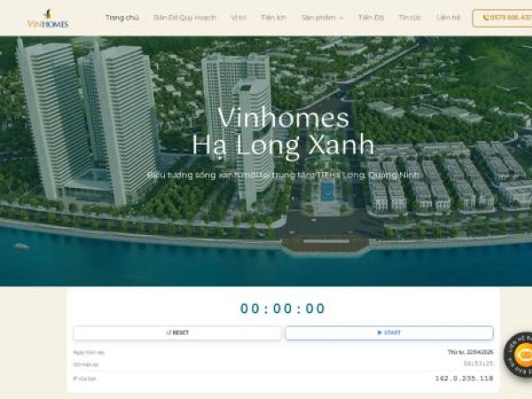Click the Vinhomes logo
Image resolution: width=532 pixels, height=399 pixels.
coord(48,19)
